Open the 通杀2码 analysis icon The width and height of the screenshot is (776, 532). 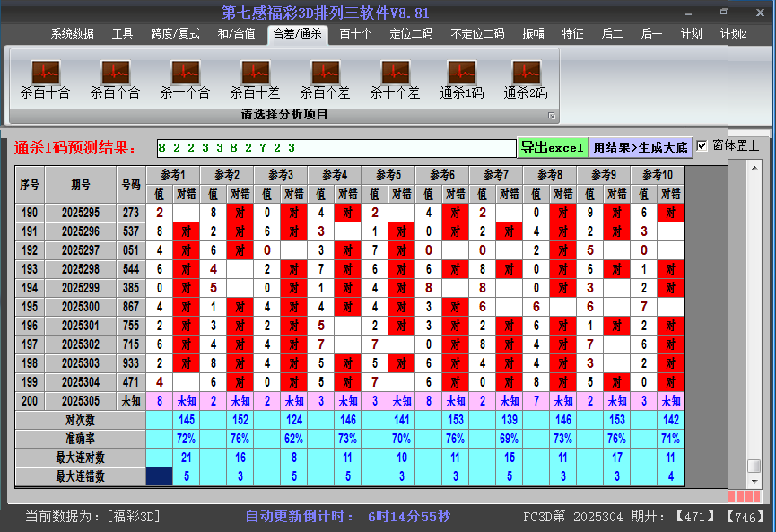point(526,73)
